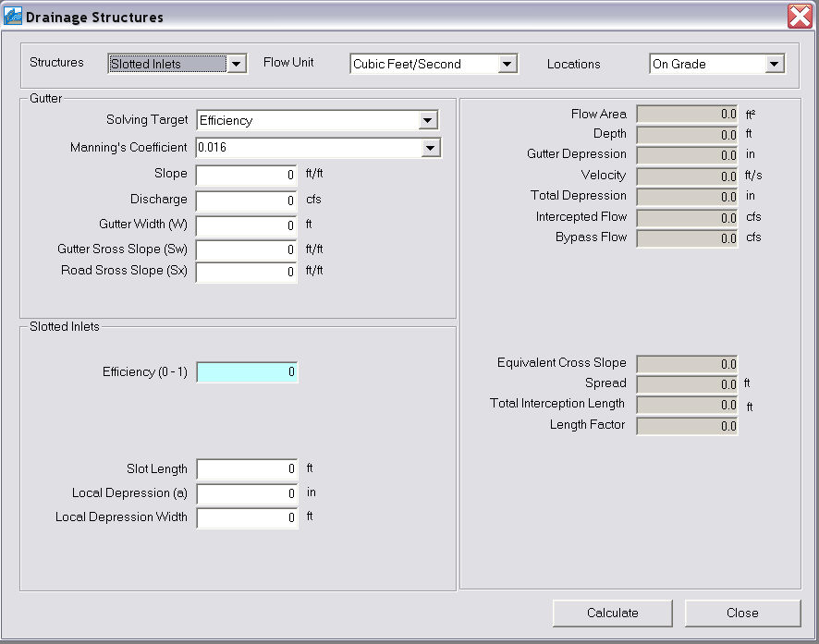The image size is (819, 644).
Task: Focus the Gutter Width (W) field
Action: pos(247,225)
